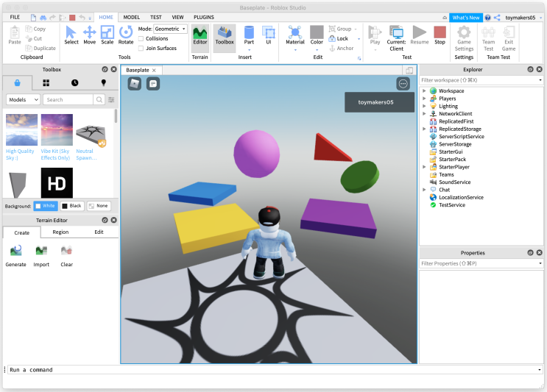Open the Filter workspace dropdown arrow
Viewport: 547px width, 392px height.
coord(540,80)
